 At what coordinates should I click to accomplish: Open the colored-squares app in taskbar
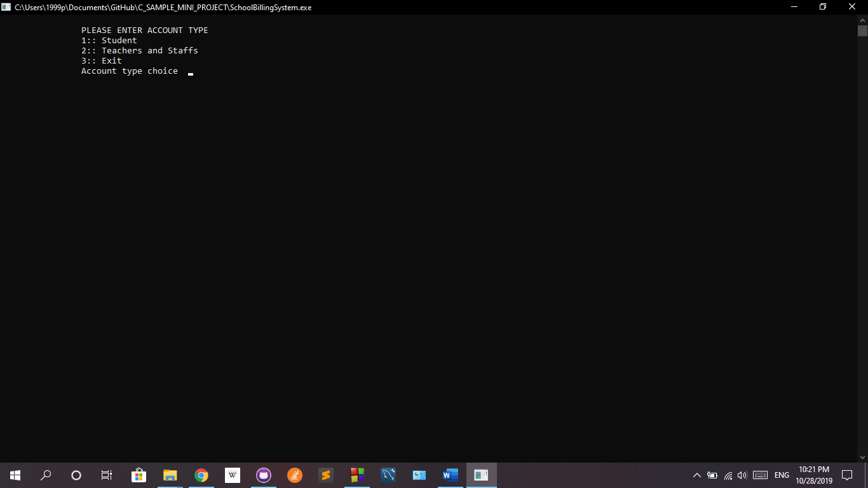pyautogui.click(x=357, y=475)
